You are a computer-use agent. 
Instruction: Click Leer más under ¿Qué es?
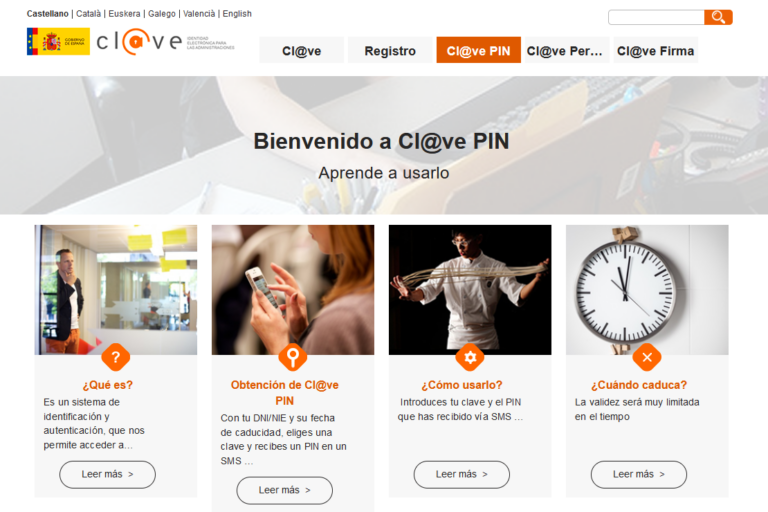[108, 474]
